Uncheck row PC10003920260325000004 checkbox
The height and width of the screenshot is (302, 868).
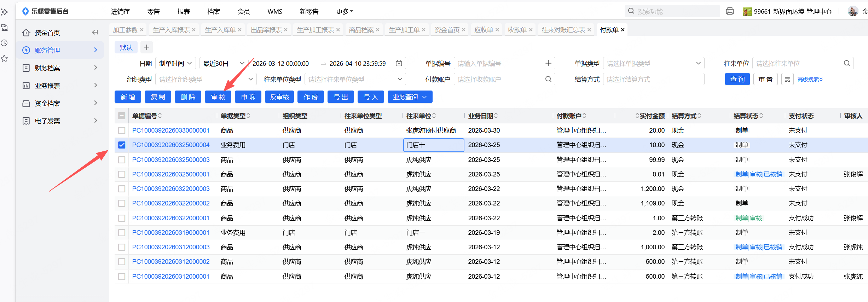(122, 145)
